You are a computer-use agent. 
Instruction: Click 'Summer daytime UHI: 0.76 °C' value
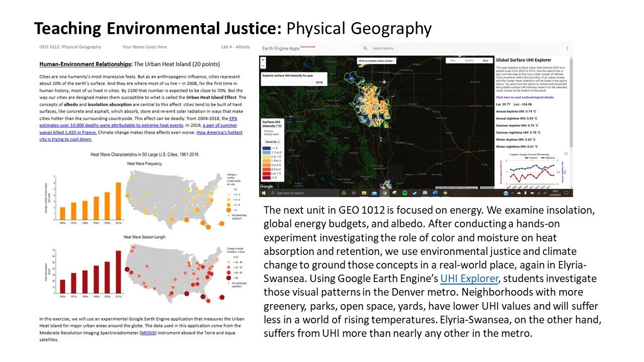click(517, 125)
